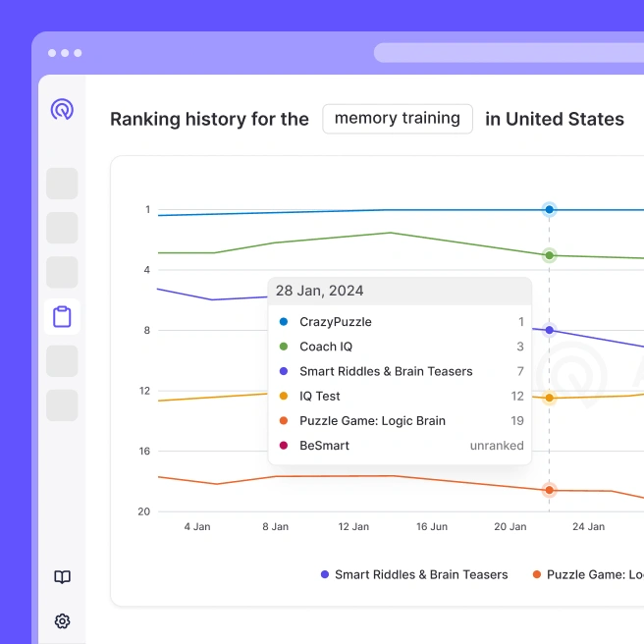Click the CrazyPuzzle row in tooltip
644x644 pixels.
[x=400, y=322]
